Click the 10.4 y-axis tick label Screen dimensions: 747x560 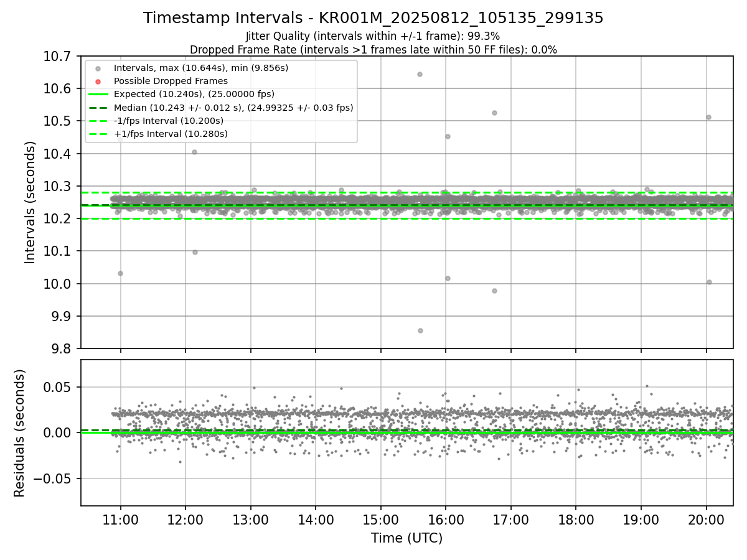click(57, 154)
